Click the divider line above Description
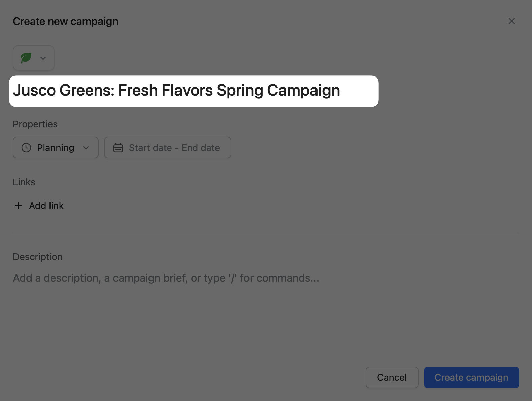The height and width of the screenshot is (401, 532). 266,233
